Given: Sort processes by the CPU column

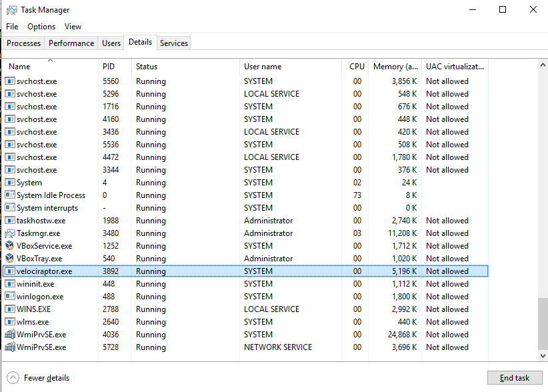Looking at the screenshot, I should tap(356, 66).
